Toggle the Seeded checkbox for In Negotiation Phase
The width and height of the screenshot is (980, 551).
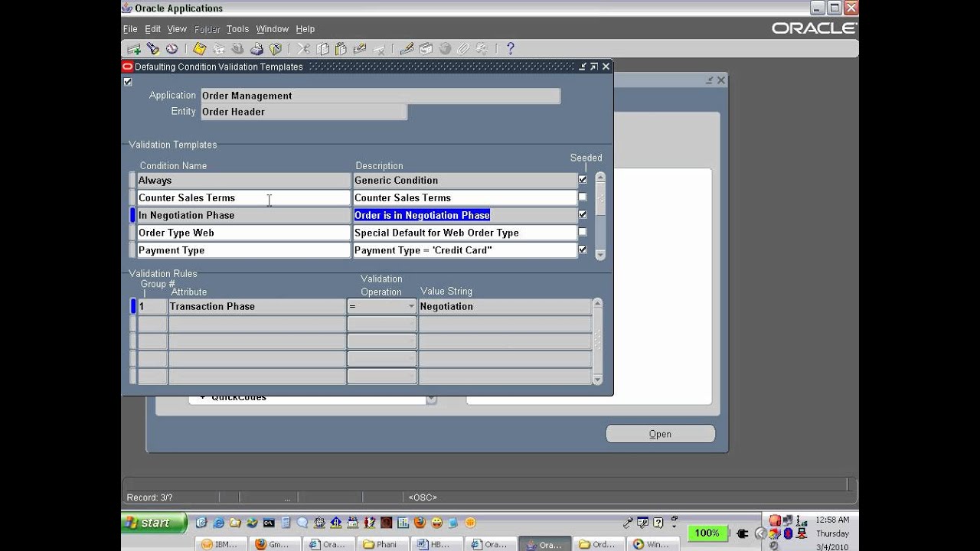click(583, 215)
